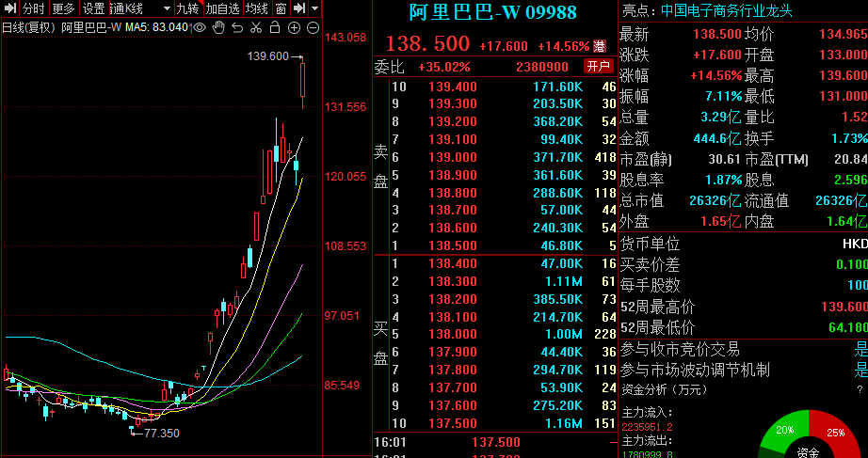Click the 总市值 26326亿 value
Image resolution: width=868 pixels, height=458 pixels.
click(715, 200)
